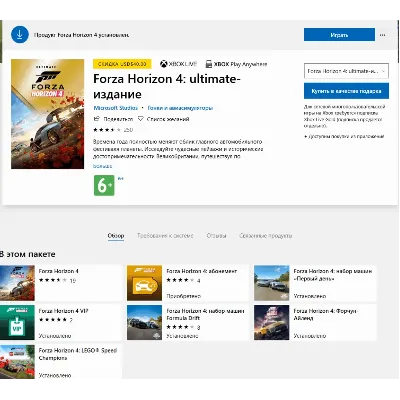Click the Day One car pack title
This screenshot has height=400, width=400.
(x=332, y=275)
